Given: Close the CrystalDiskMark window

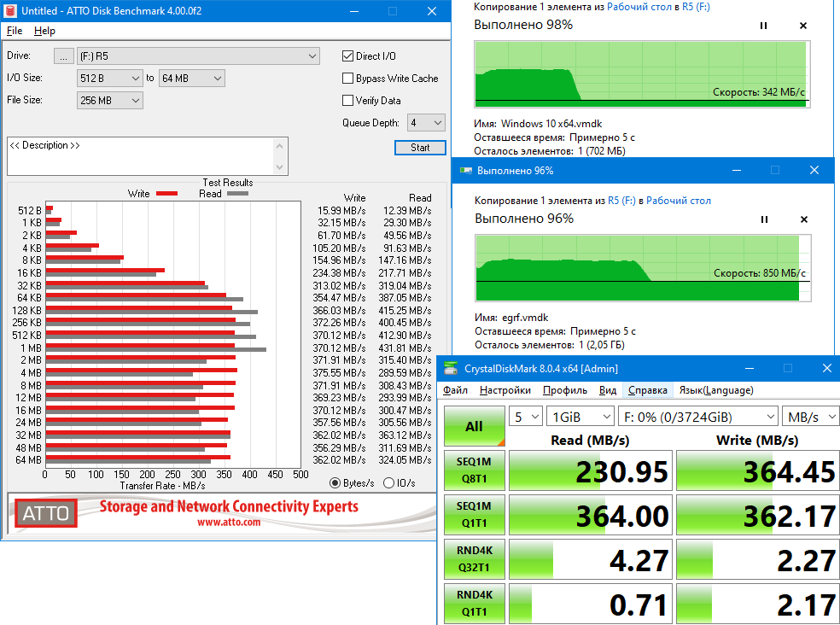Looking at the screenshot, I should pos(826,368).
